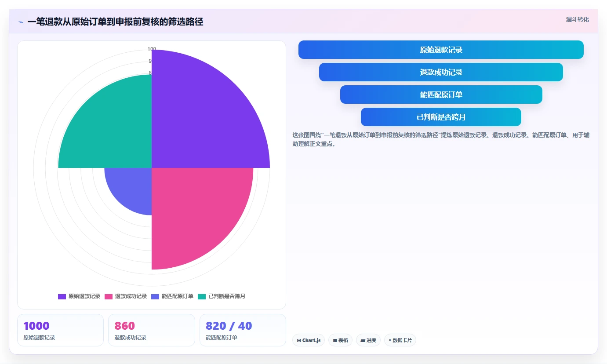This screenshot has height=364, width=607.
Task: Select the 退款成功记录 funnel bar
Action: [441, 72]
